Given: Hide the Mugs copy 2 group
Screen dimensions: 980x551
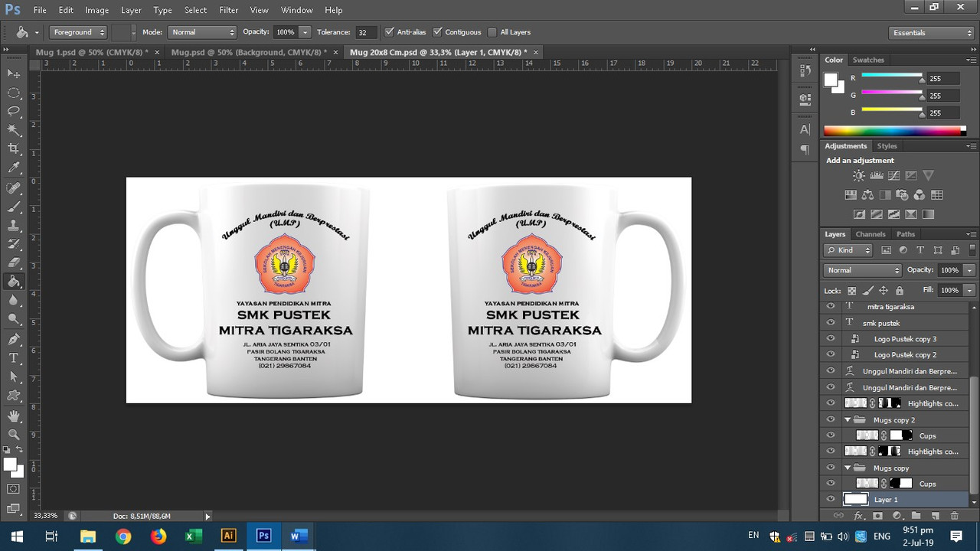Looking at the screenshot, I should tap(831, 419).
